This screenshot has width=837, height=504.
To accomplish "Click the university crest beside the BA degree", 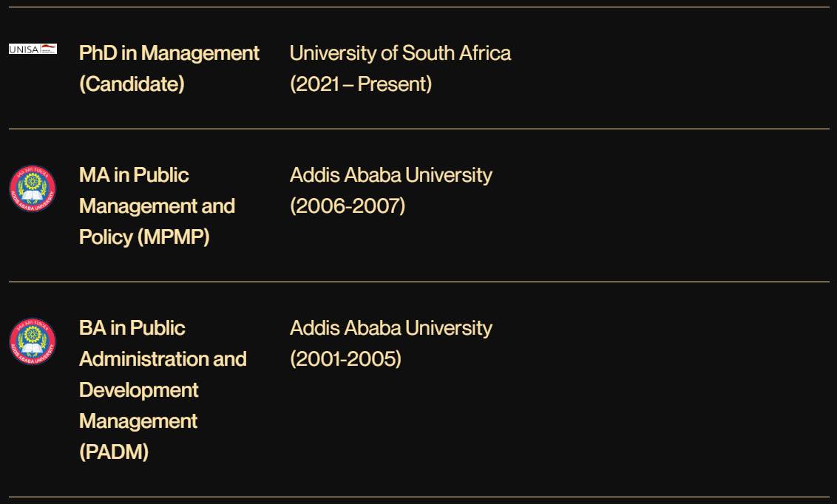I will tap(33, 341).
